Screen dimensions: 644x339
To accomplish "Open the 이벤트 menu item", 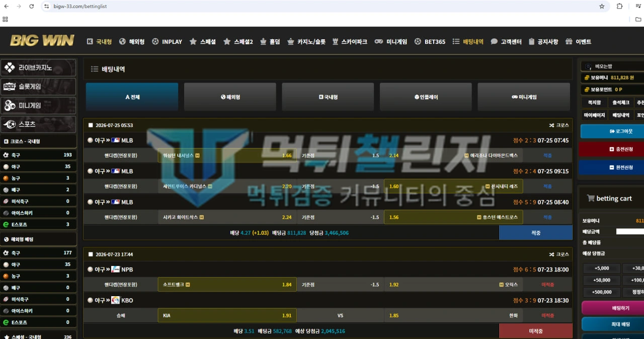I will click(x=579, y=42).
